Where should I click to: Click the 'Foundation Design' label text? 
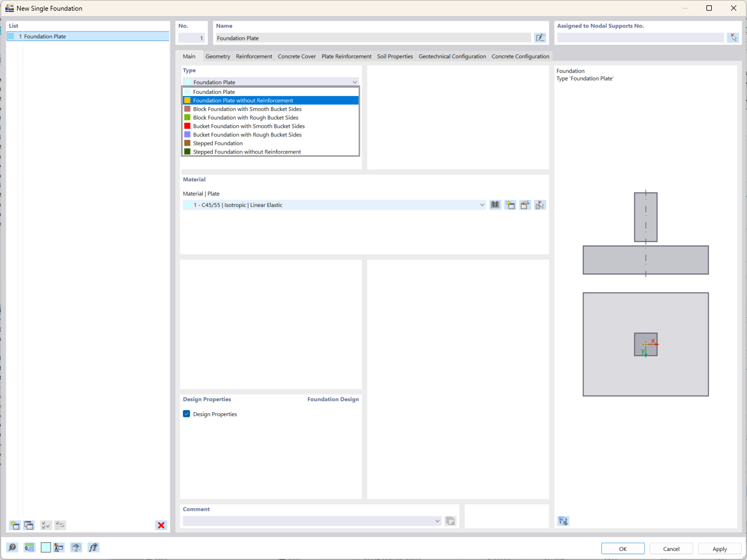pyautogui.click(x=333, y=399)
